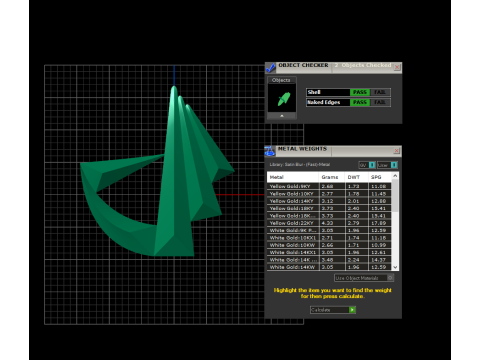
Task: Click the 17.89 SPG value
Action: pos(379,223)
